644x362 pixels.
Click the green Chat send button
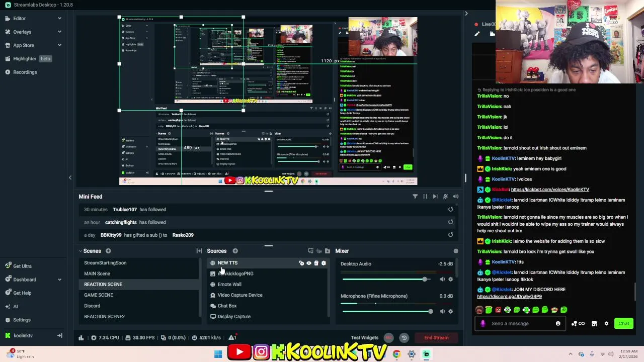(x=623, y=324)
